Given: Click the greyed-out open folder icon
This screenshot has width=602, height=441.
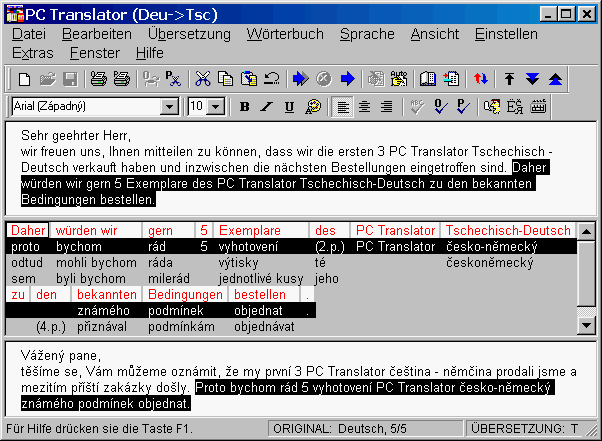Looking at the screenshot, I should (47, 79).
